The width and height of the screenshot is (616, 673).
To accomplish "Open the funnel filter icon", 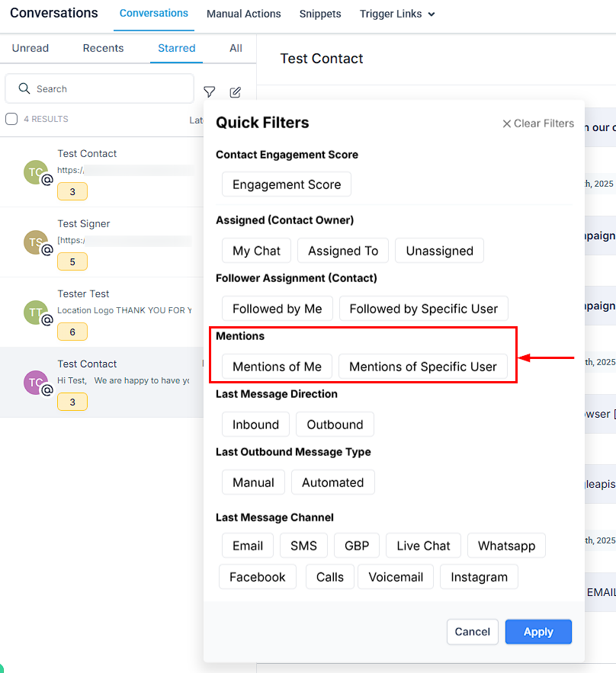I will pyautogui.click(x=209, y=92).
